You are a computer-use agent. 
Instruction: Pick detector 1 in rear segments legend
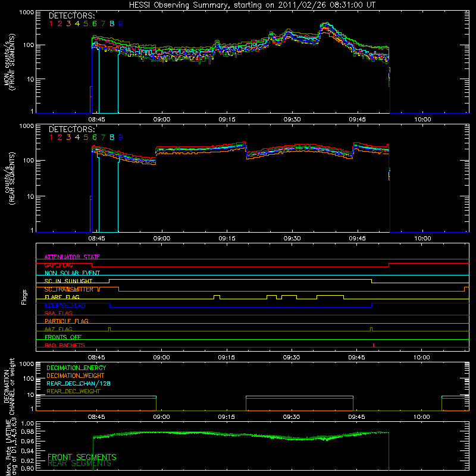click(51, 137)
